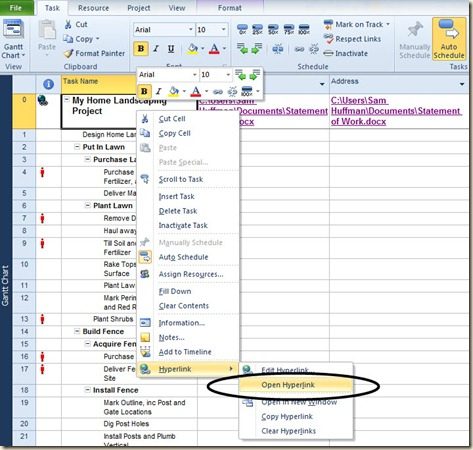Click mini toolbar font color button
Image resolution: width=473 pixels, height=450 pixels.
196,91
